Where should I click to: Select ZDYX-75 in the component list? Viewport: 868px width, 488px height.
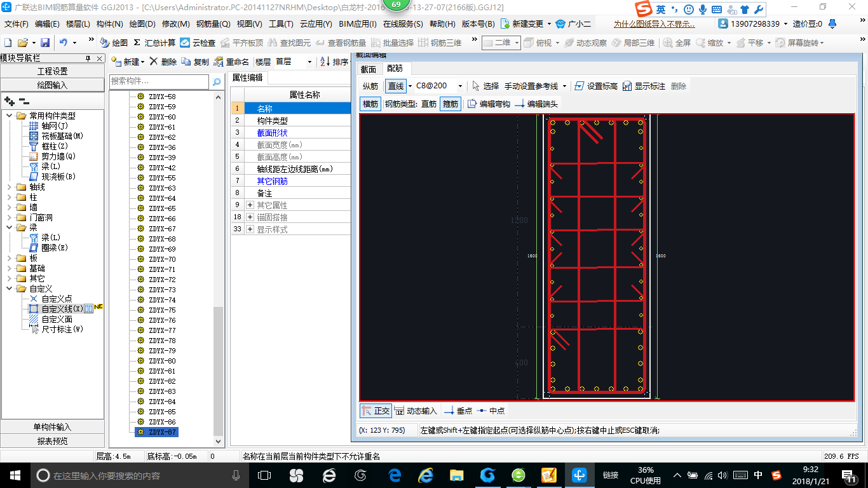(162, 310)
